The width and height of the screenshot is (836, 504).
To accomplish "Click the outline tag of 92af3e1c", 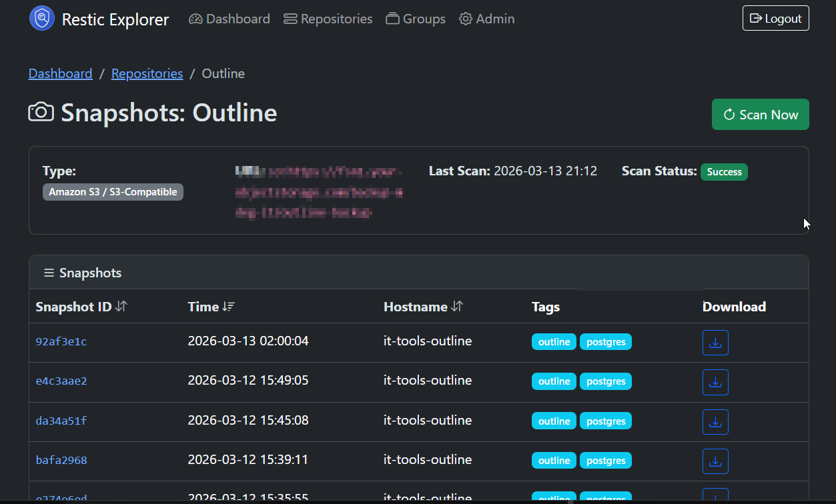I will pos(554,342).
